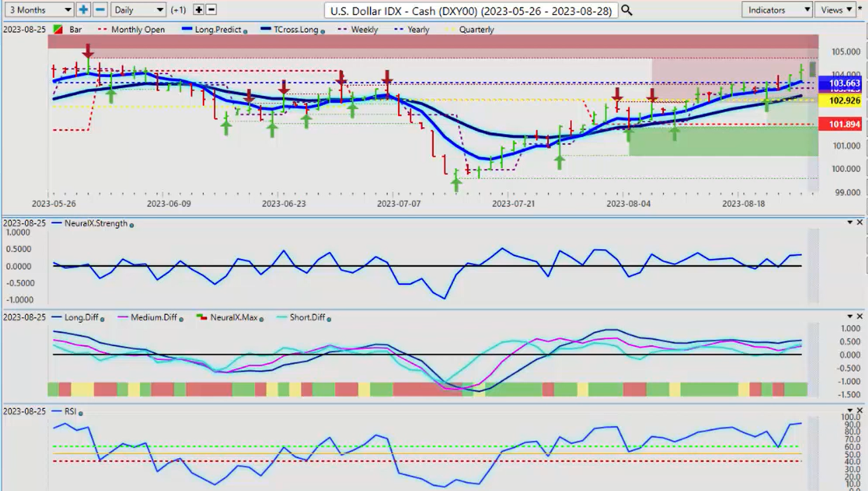868x491 pixels.
Task: Click the Medium.Diff legend label
Action: click(x=154, y=317)
